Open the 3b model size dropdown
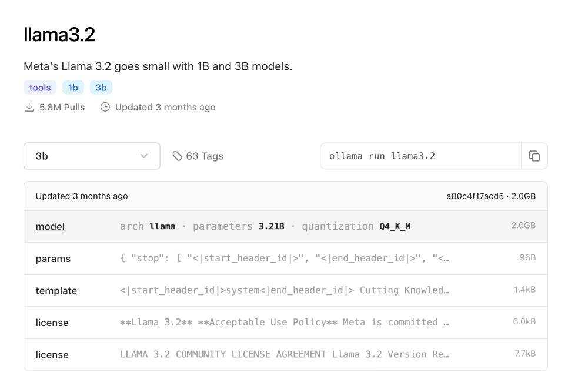The image size is (588, 376). (92, 156)
